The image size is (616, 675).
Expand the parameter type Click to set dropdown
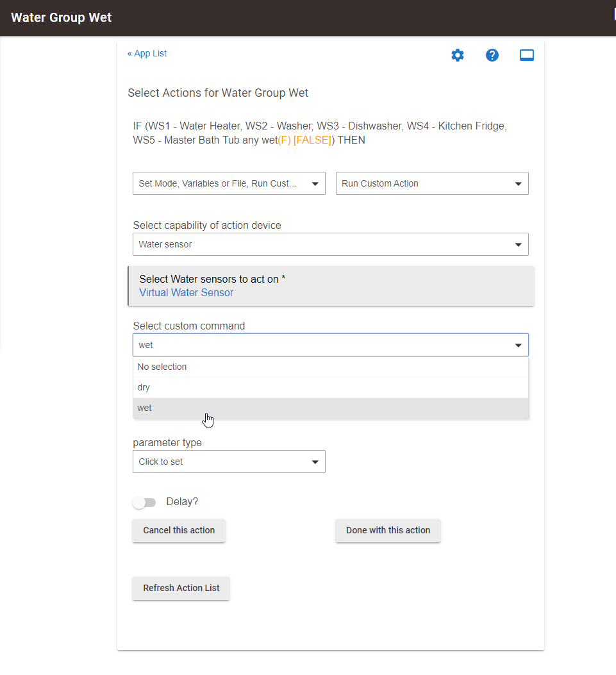click(x=229, y=462)
